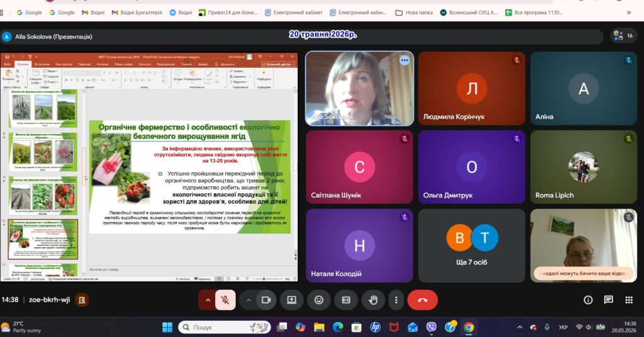Click the taskbar Пошук search box

(225, 327)
